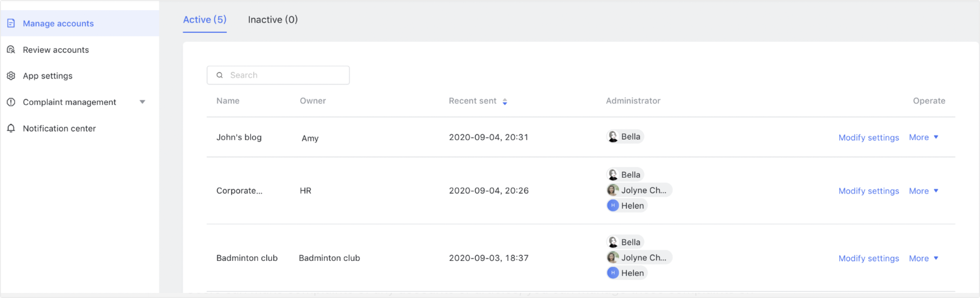Select the Review accounts magnifier icon

tap(11, 50)
